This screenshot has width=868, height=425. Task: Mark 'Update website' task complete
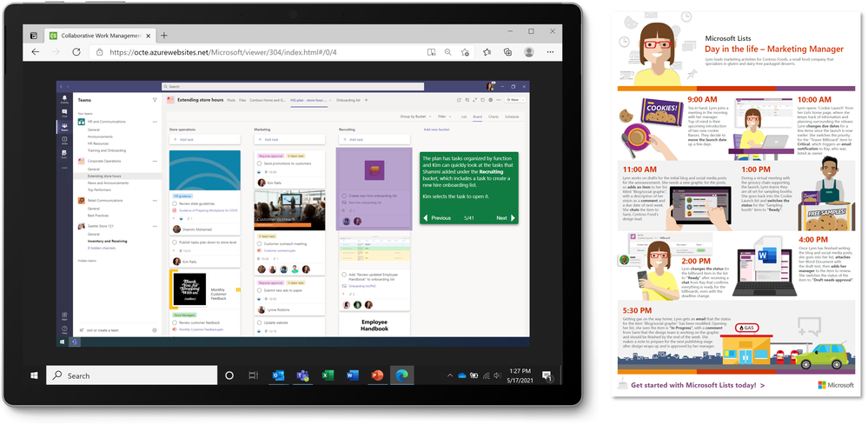[x=260, y=322]
